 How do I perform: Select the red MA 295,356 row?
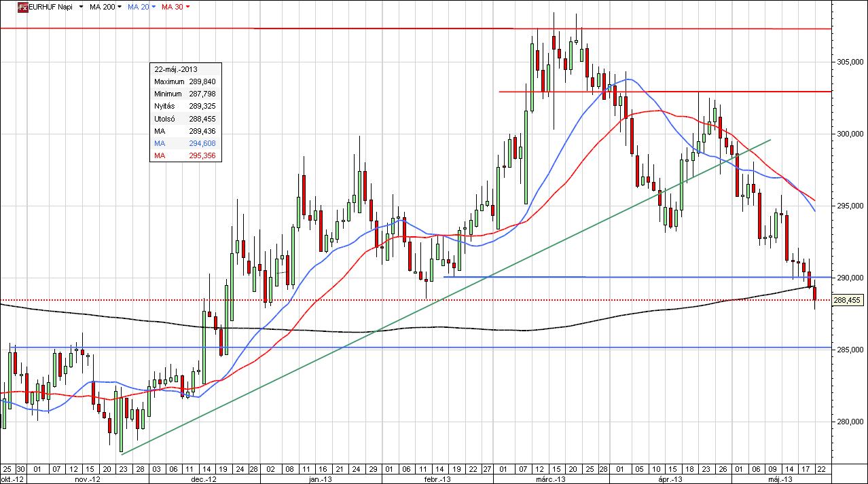point(185,156)
